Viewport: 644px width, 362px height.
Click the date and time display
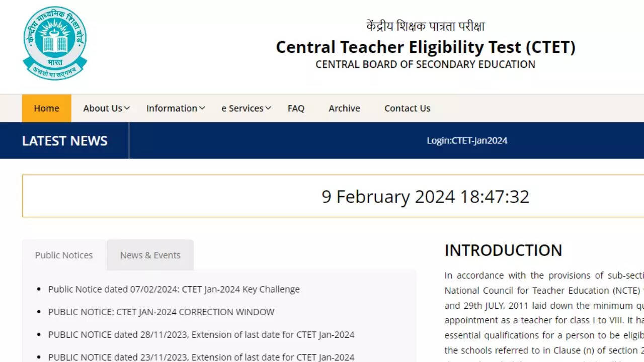click(x=425, y=197)
